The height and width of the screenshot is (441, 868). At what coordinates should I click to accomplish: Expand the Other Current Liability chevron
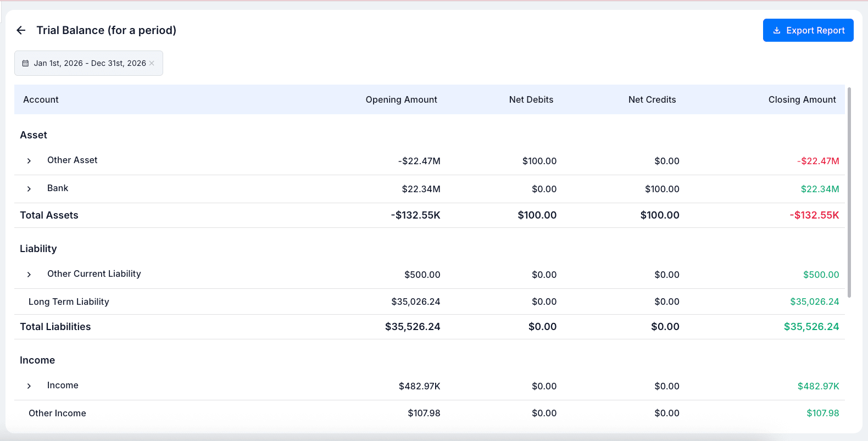(x=29, y=275)
